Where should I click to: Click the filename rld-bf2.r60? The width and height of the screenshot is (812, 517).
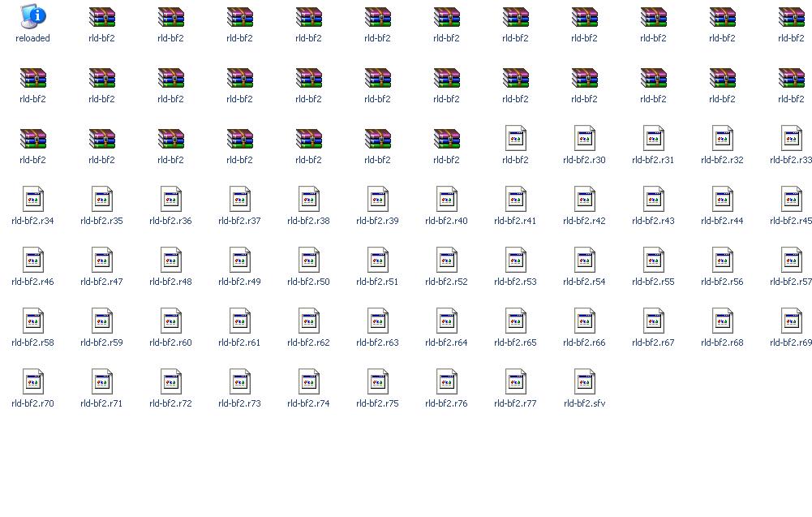click(x=170, y=343)
